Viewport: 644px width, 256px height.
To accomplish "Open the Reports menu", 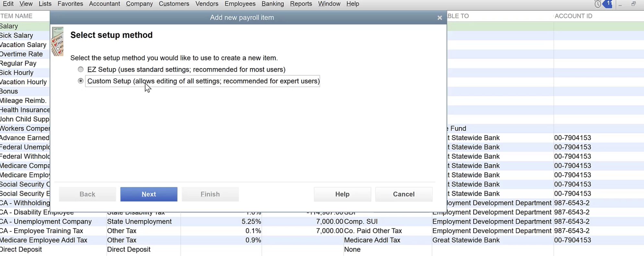I will 301,4.
